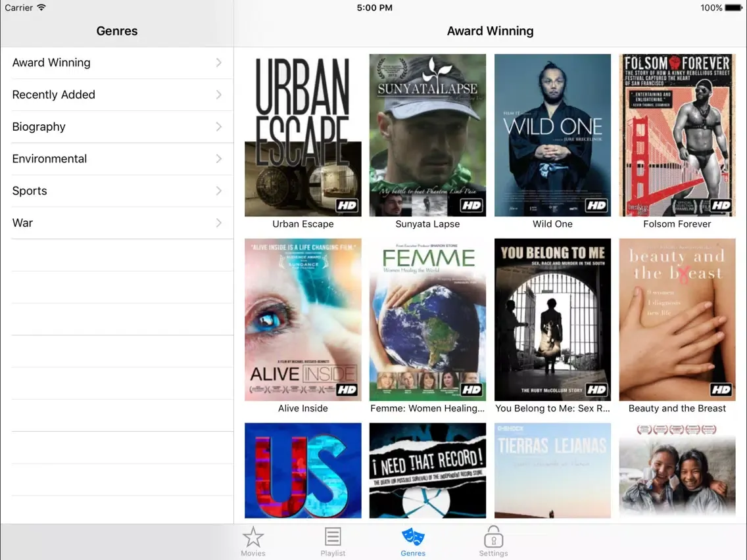This screenshot has height=560, width=747.
Task: Tap the HD badge on Urban Escape
Action: 347,205
